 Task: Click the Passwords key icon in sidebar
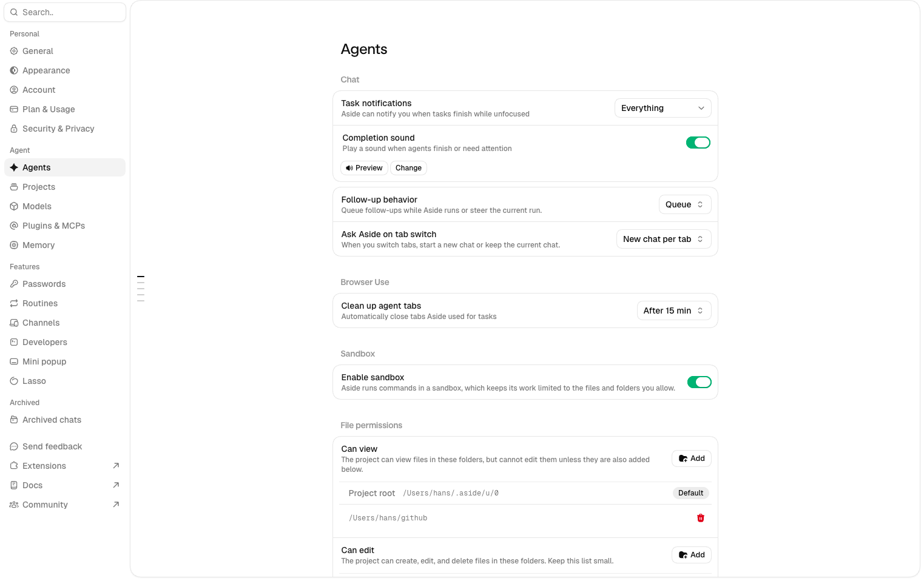(14, 284)
